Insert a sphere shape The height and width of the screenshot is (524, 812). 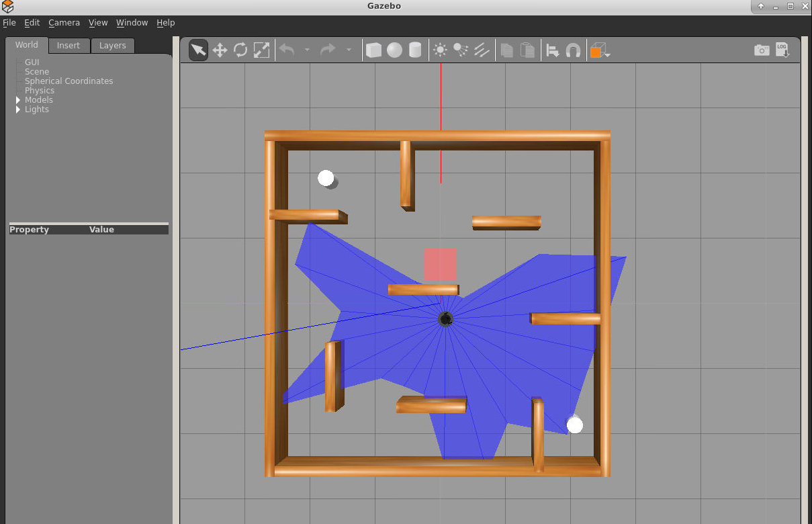click(394, 50)
